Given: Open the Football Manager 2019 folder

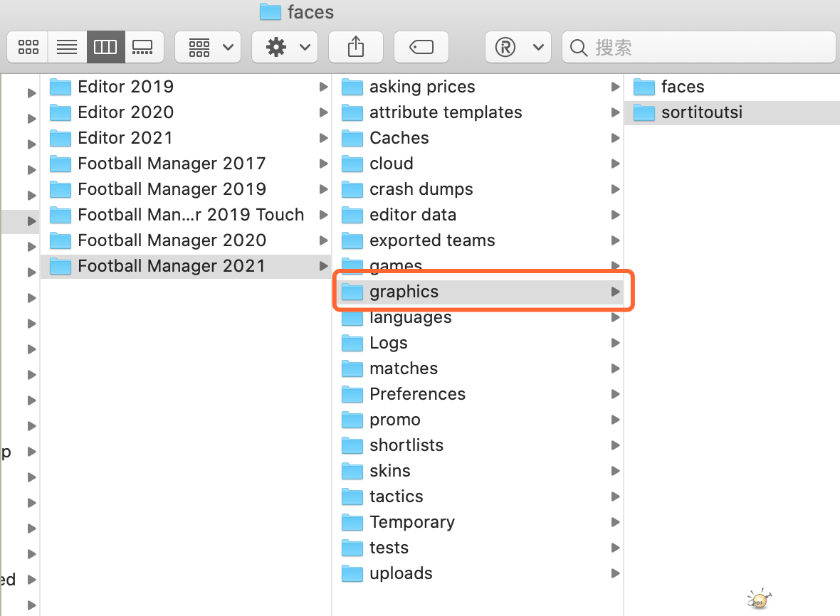Looking at the screenshot, I should coord(185,189).
